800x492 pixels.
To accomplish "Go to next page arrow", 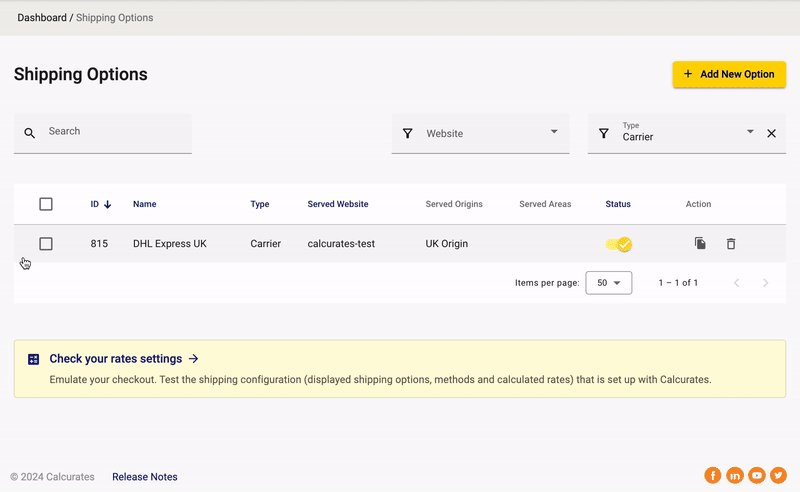I will [765, 283].
